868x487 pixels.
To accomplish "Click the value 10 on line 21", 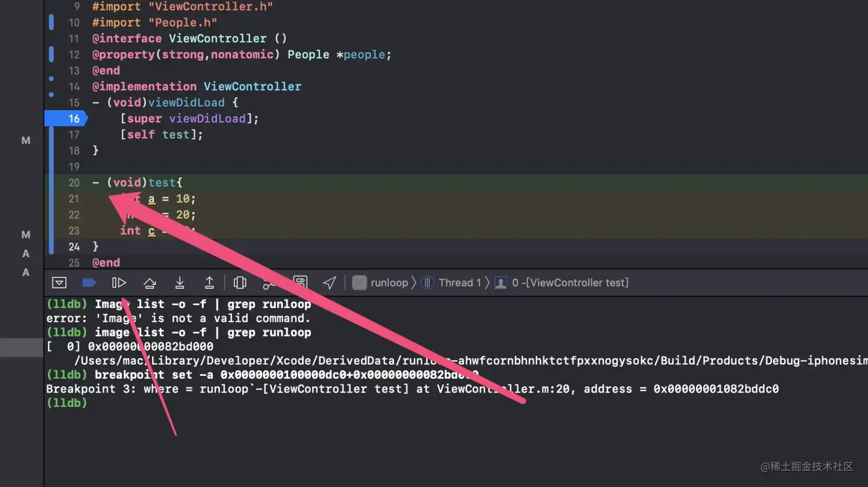I will click(183, 199).
